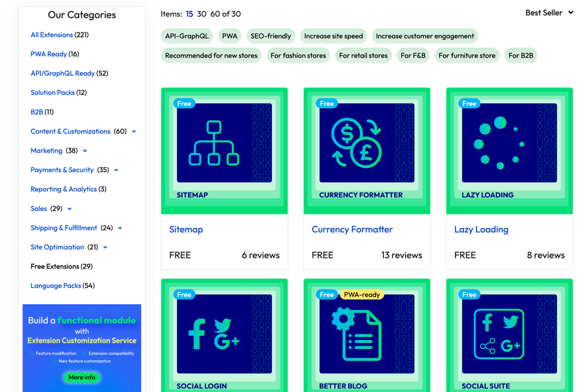This screenshot has width=588, height=392.
Task: View Lazy Loading's 8 reviews
Action: pos(546,255)
